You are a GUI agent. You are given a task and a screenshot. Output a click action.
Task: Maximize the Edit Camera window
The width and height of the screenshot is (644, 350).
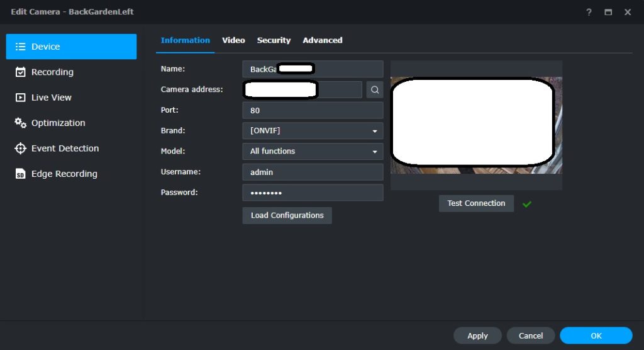[608, 12]
